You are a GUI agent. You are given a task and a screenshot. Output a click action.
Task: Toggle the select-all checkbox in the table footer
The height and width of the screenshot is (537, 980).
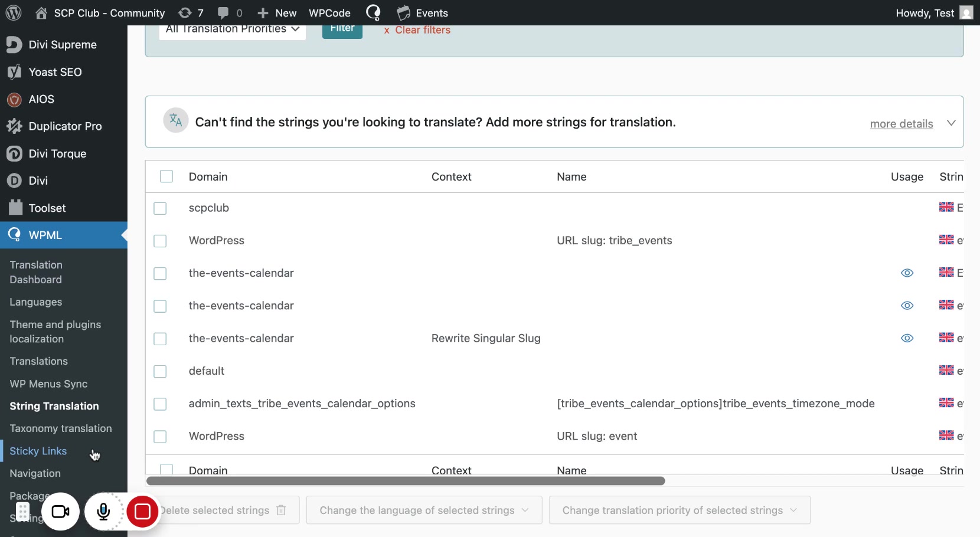click(x=166, y=470)
